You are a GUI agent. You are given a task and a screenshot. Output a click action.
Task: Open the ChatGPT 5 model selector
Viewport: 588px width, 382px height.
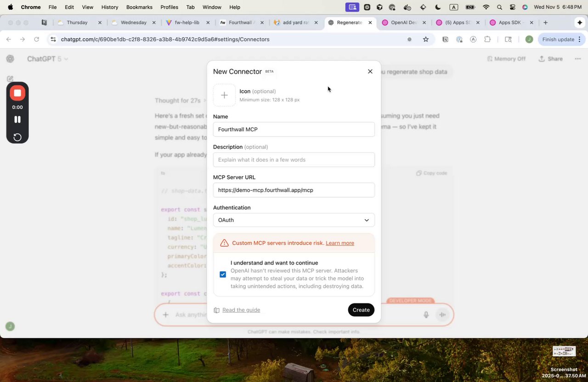click(x=48, y=59)
